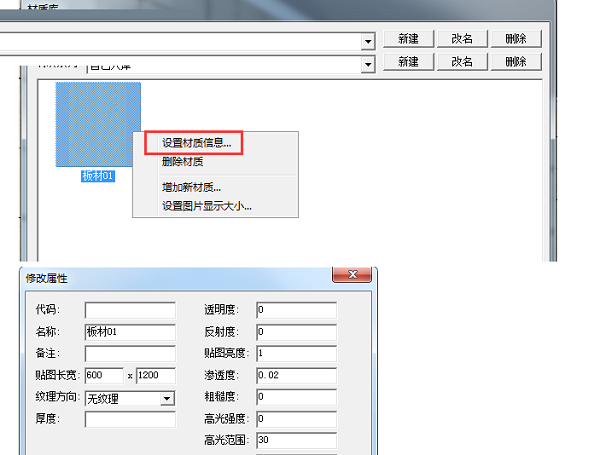Open the 纹理方向 dropdown showing 无纹理
This screenshot has height=455, width=600.
tap(130, 398)
